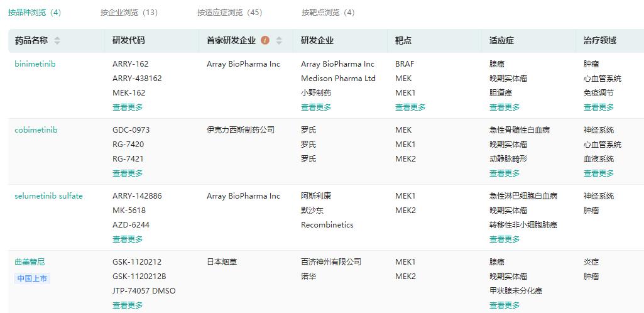Open the 按企业浏览 tab

(x=129, y=13)
